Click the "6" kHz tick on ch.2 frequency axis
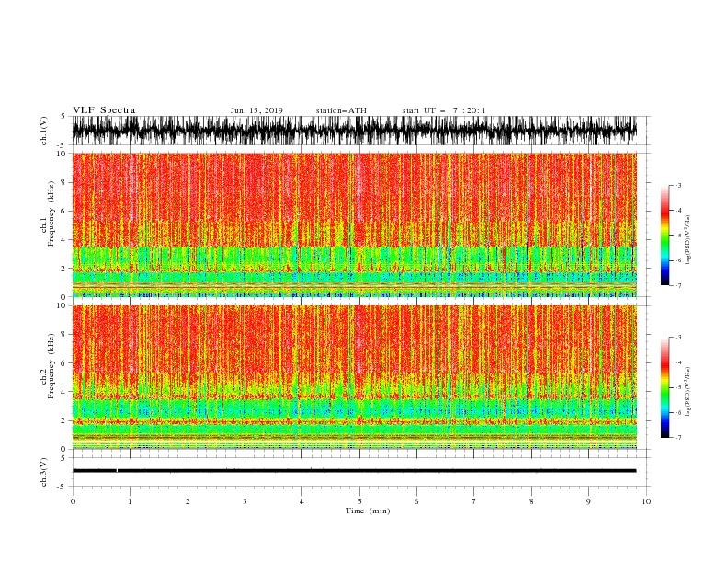 click(x=63, y=363)
